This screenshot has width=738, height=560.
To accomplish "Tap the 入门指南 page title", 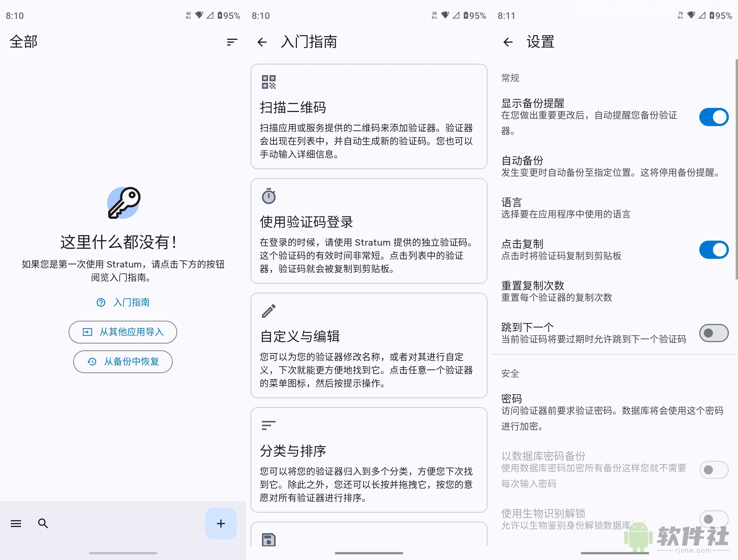I will click(309, 42).
